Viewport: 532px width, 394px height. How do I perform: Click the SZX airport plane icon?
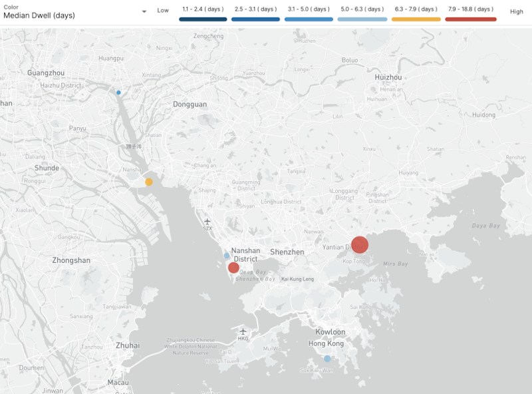(x=207, y=221)
